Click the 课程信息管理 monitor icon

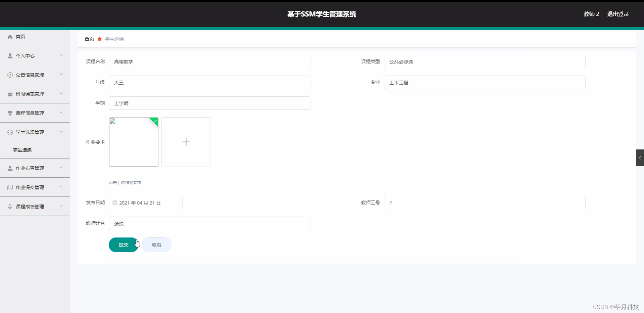click(9, 113)
